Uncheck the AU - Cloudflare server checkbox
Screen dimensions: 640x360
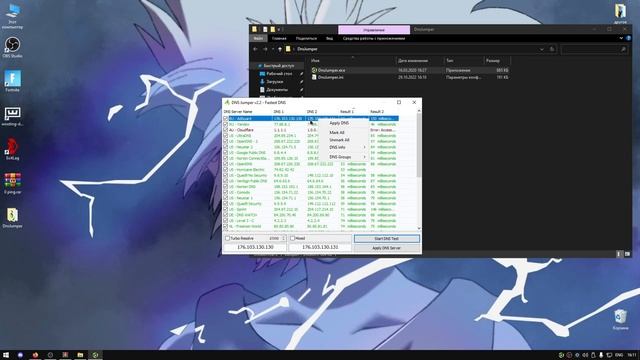click(225, 130)
